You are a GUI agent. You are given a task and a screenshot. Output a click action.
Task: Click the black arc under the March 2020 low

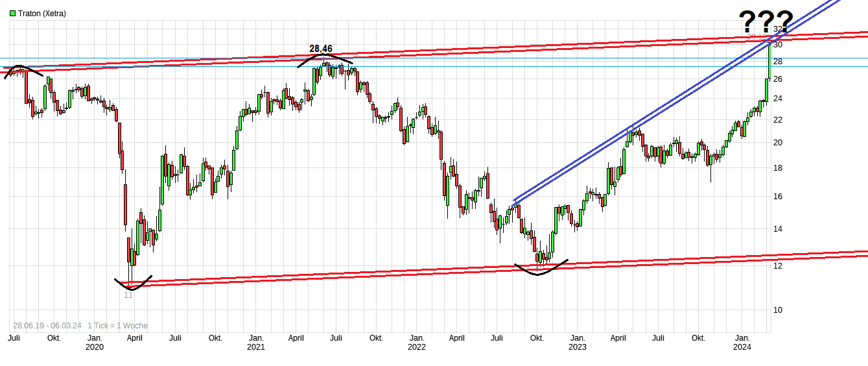coord(132,286)
